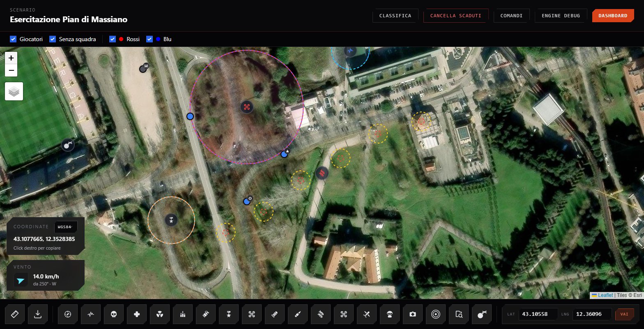Focus the LAT coordinate input field
The width and height of the screenshot is (644, 329).
click(x=538, y=314)
